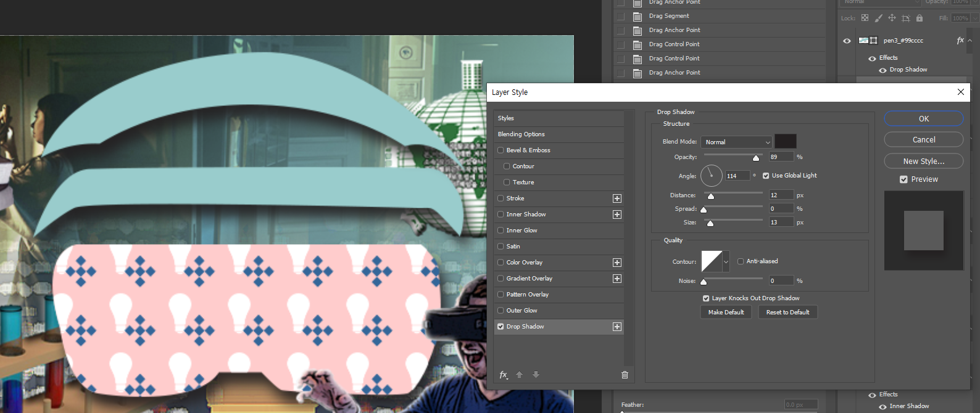980x413 pixels.
Task: Click the plus icon beside Color Overlay
Action: point(617,263)
